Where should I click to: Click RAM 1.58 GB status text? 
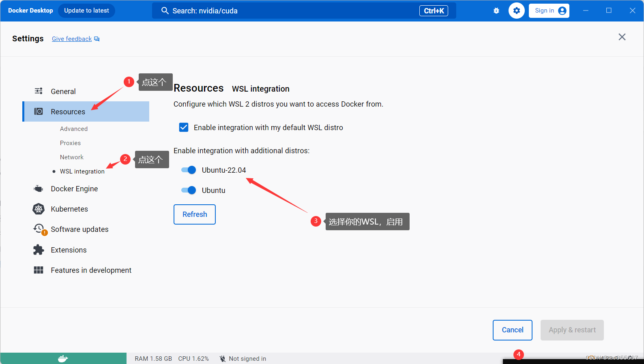coord(153,359)
